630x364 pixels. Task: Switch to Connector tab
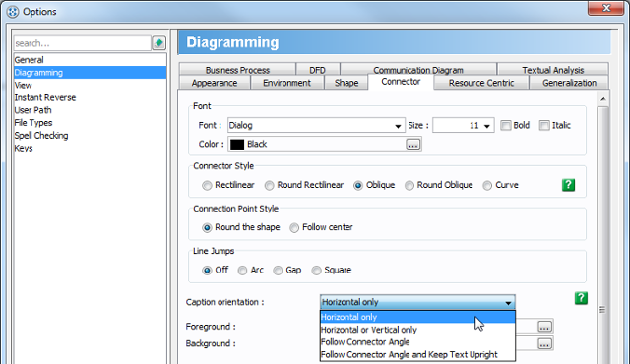(401, 82)
